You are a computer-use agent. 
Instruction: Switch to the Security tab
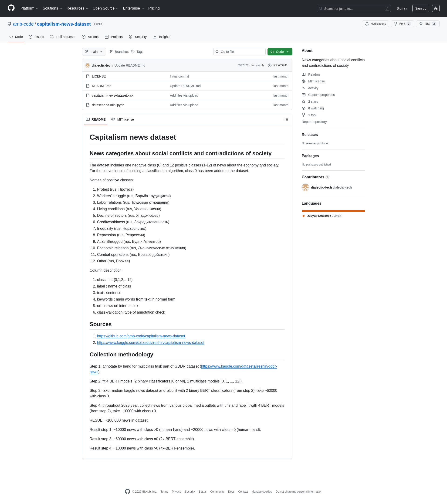coord(138,37)
